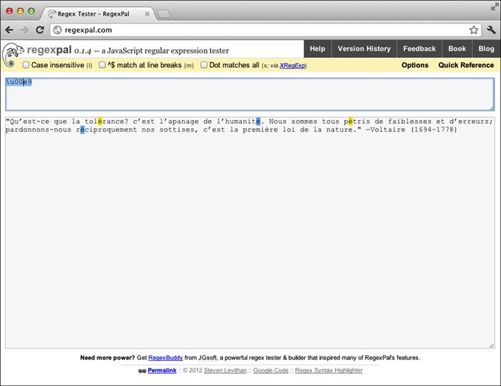Open the browser wrench settings menu
501x386 pixels.
pyautogui.click(x=491, y=30)
